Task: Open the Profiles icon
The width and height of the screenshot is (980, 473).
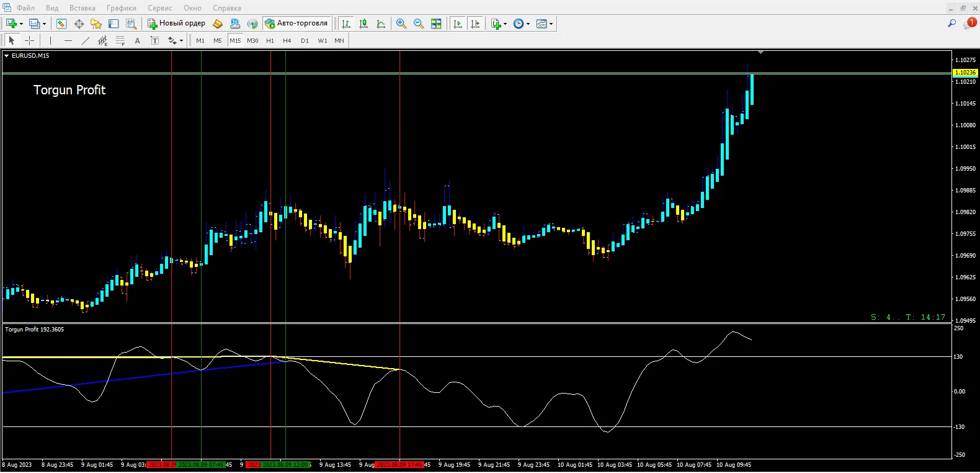Action: [x=34, y=24]
